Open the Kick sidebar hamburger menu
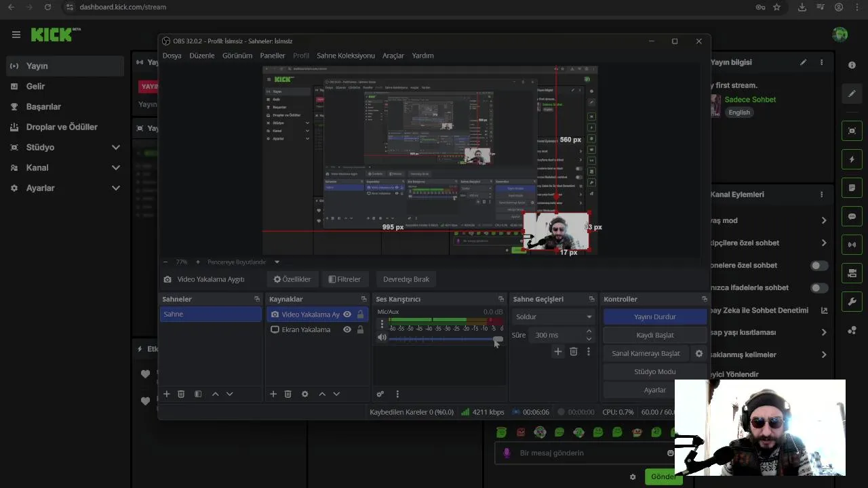Screen dimensions: 868x488 [x=16, y=35]
